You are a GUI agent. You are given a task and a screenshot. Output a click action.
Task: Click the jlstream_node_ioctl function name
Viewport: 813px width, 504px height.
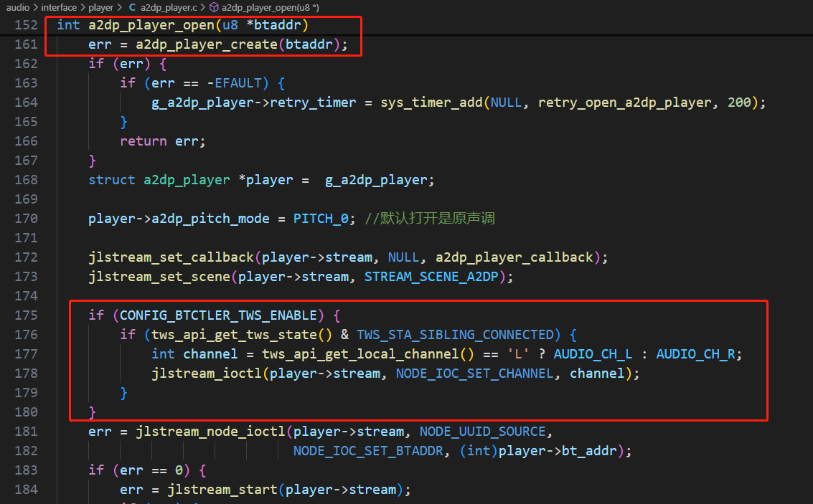pyautogui.click(x=210, y=432)
